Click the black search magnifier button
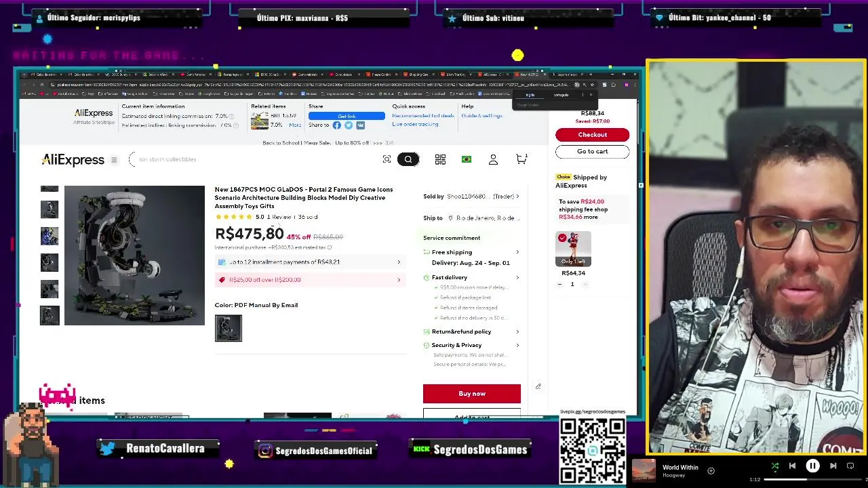The height and width of the screenshot is (488, 868). [x=408, y=159]
